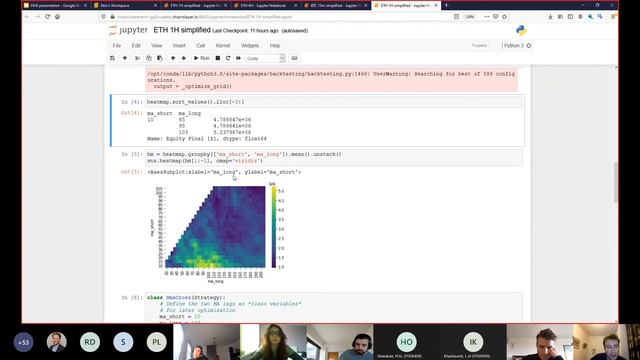Open a new browser tab
The width and height of the screenshot is (640, 360).
pyautogui.click(x=446, y=5)
